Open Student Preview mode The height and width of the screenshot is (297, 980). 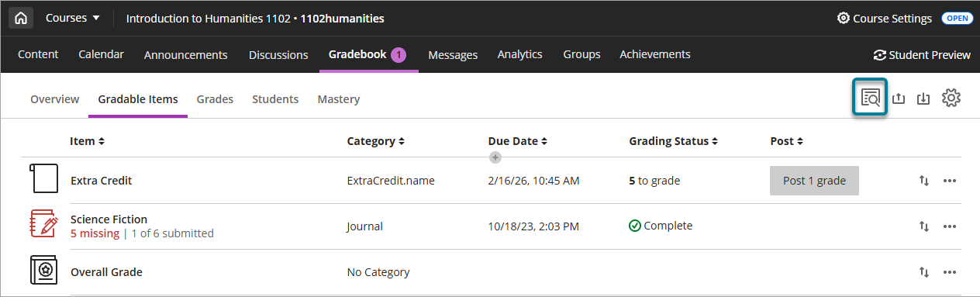pos(922,54)
